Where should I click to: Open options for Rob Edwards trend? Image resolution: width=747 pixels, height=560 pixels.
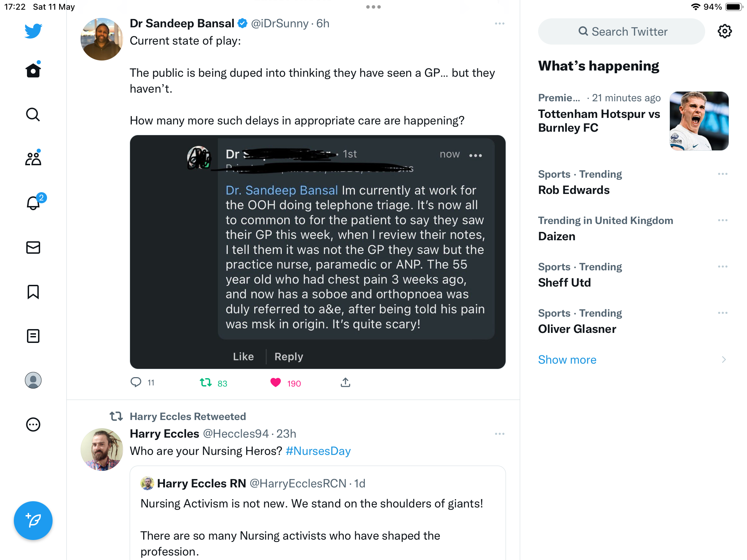click(x=723, y=174)
